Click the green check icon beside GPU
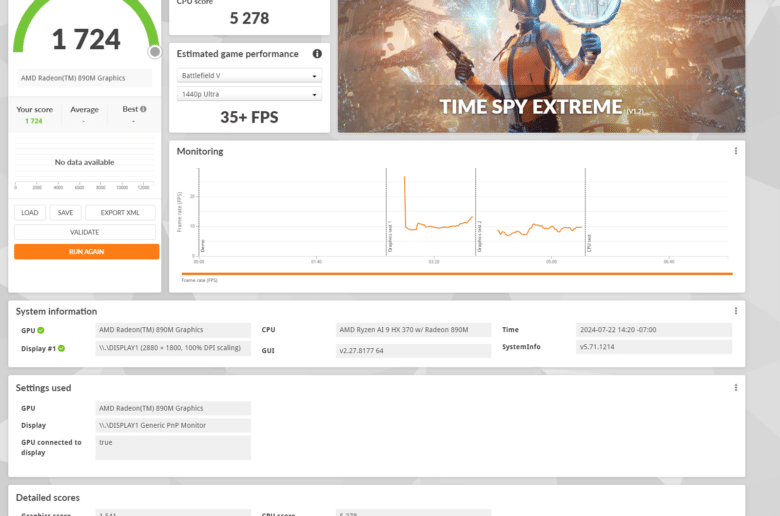780x516 pixels. 41,330
